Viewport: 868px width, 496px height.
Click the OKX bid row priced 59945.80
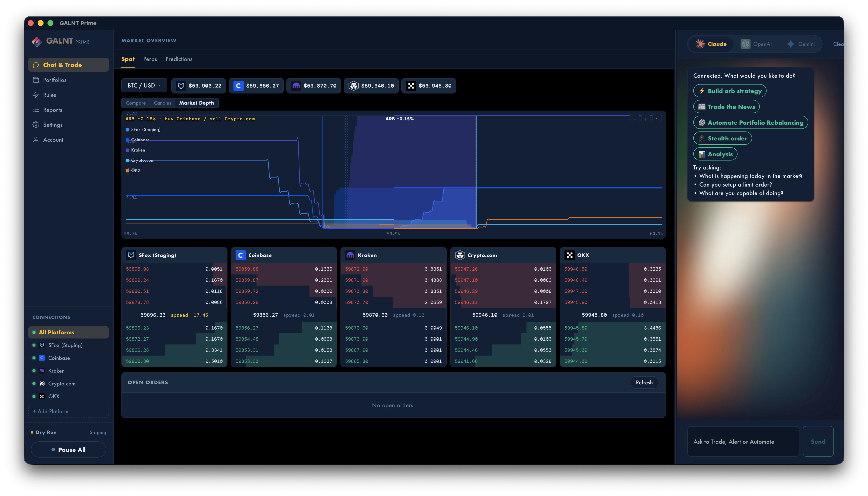[x=613, y=328]
